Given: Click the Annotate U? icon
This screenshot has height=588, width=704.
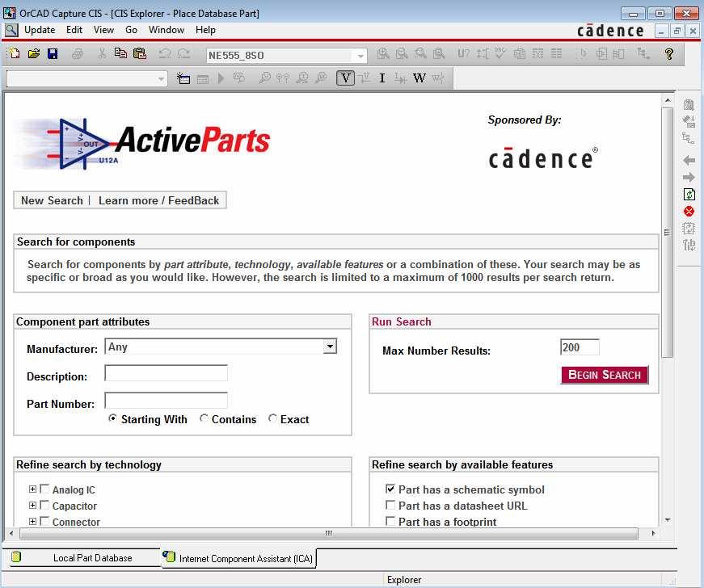Looking at the screenshot, I should click(463, 54).
